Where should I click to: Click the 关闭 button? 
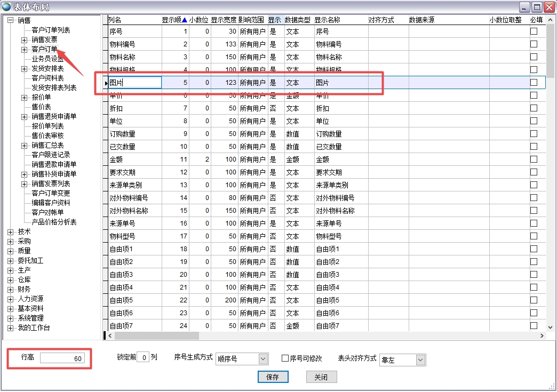(x=321, y=377)
